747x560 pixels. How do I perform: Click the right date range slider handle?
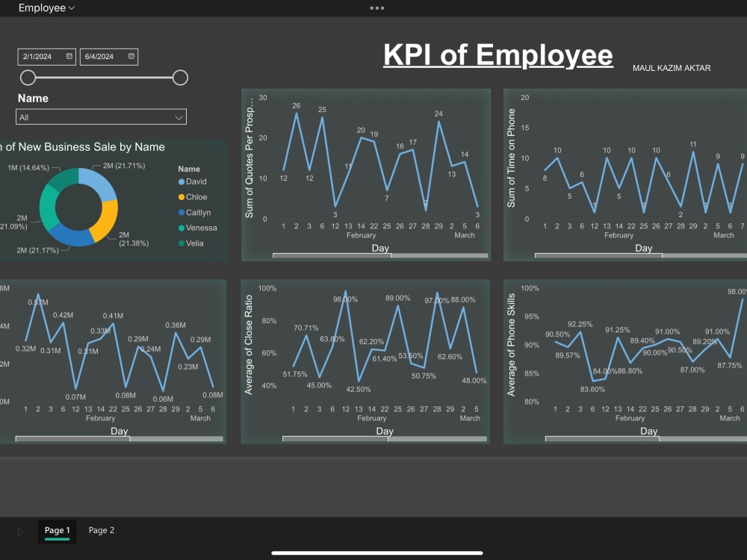pos(180,77)
